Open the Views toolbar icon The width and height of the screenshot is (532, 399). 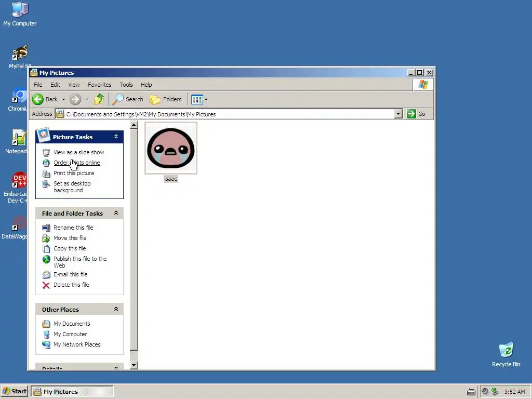pos(197,99)
